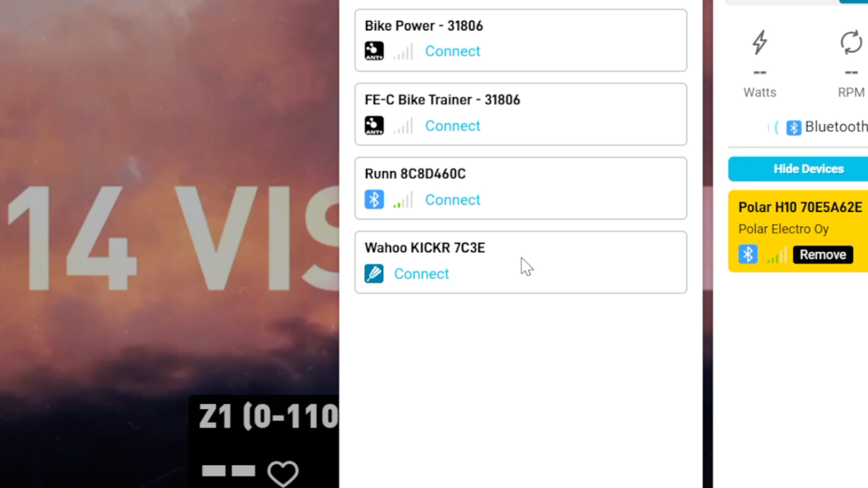Connect the Bike Power - 31806 sensor

pos(453,51)
